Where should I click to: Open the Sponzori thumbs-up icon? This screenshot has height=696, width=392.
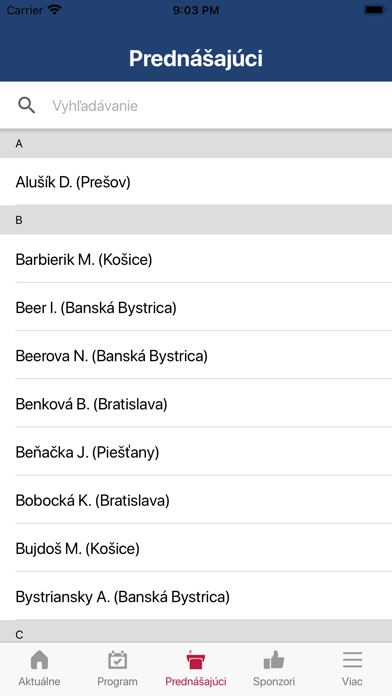274,660
